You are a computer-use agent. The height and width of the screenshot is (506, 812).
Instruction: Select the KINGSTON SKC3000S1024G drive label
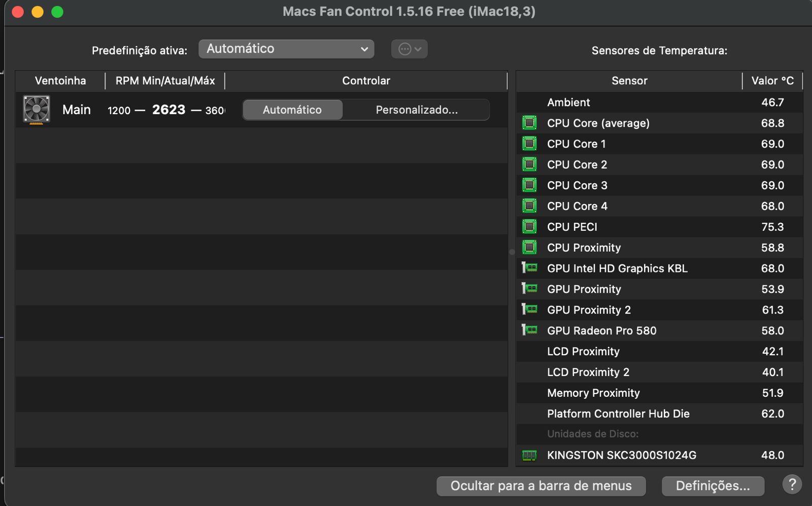point(622,455)
